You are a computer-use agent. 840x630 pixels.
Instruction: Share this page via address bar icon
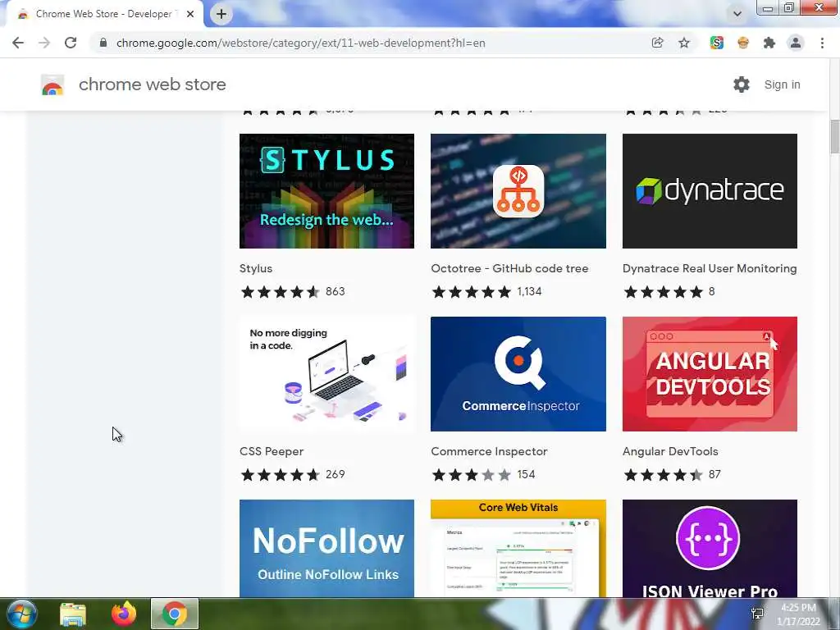pos(657,43)
